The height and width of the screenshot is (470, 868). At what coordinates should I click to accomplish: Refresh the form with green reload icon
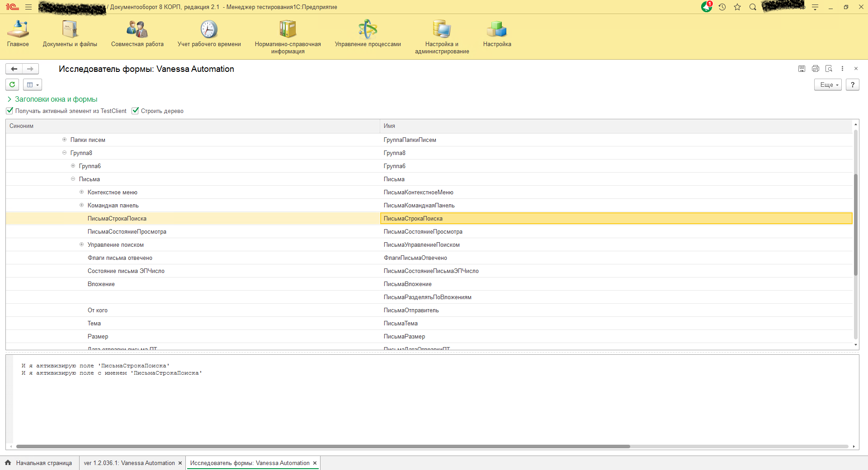(x=12, y=85)
